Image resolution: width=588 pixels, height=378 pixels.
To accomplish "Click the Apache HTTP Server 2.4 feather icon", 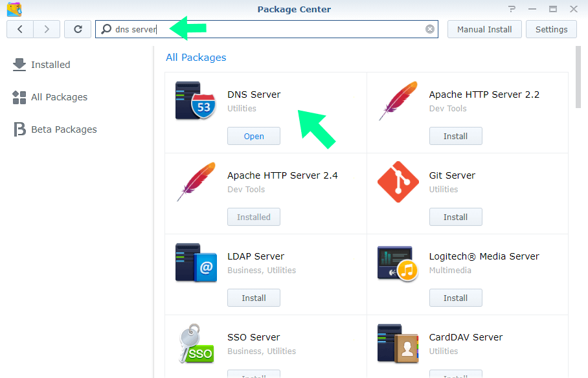I will 196,181.
